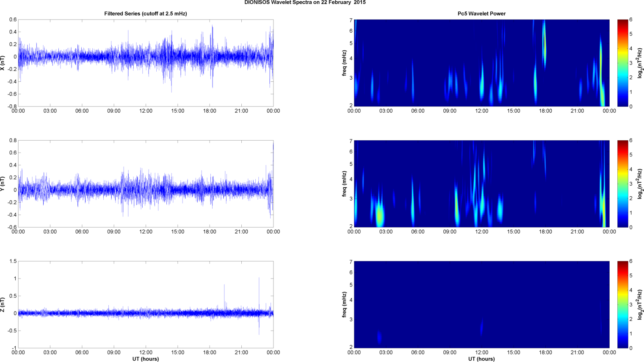Viewport: 644px width, 362px height.
Task: Click the tall positive spike in the Z series
Action: coord(259,296)
